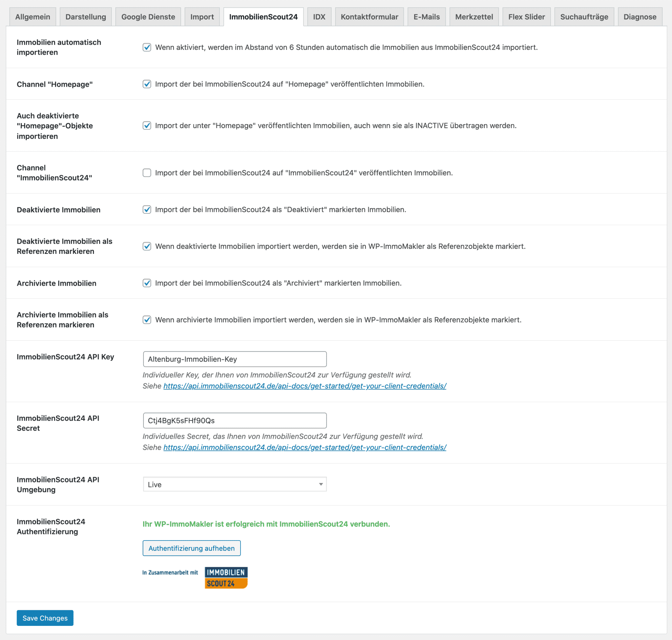Go to the Merkzettel tab
The width and height of the screenshot is (672, 640).
(473, 17)
